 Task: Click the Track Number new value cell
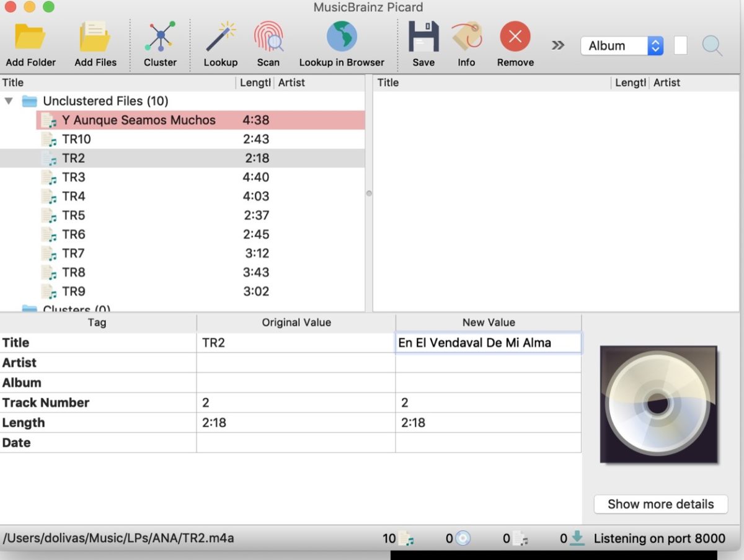pos(489,402)
